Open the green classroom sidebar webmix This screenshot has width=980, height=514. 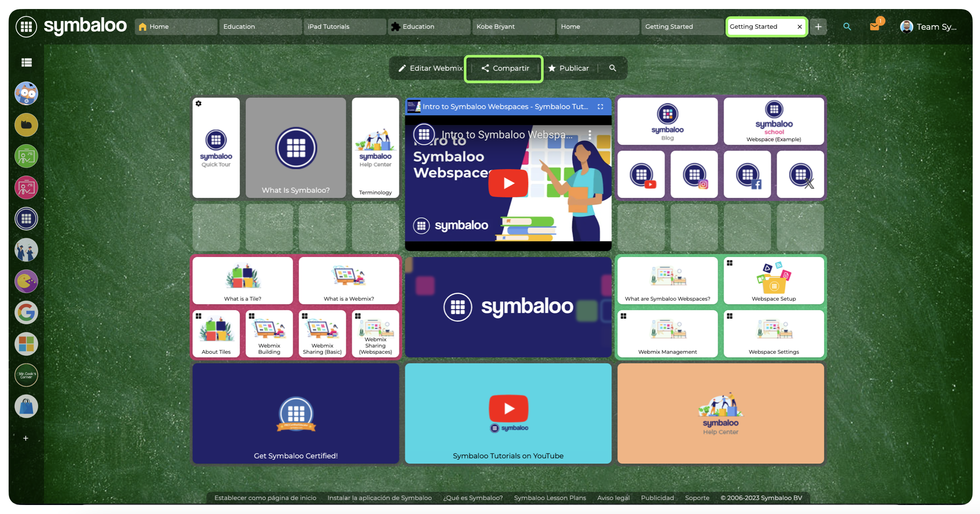pos(26,156)
